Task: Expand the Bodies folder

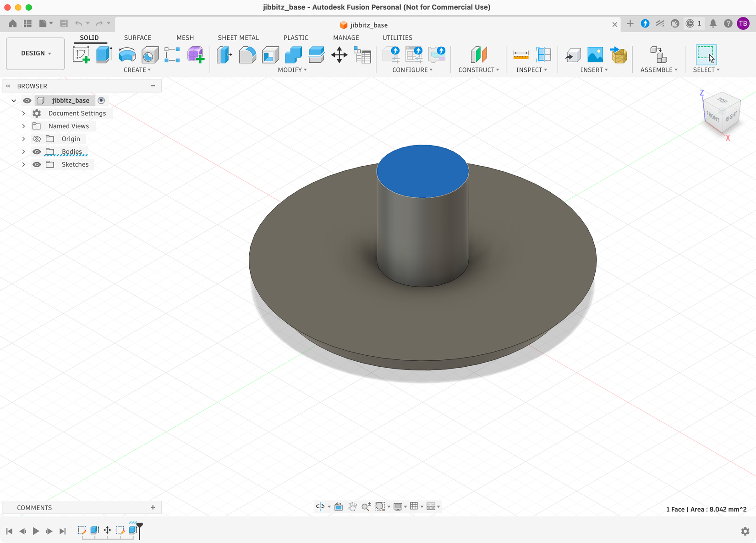Action: point(23,152)
